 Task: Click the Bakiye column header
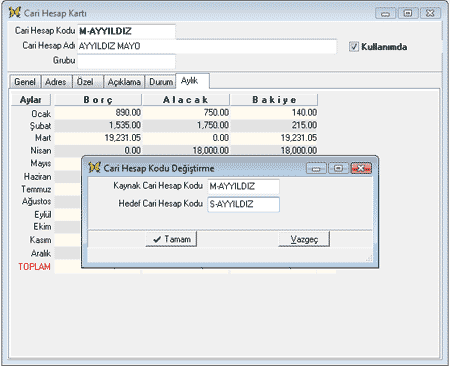click(274, 100)
